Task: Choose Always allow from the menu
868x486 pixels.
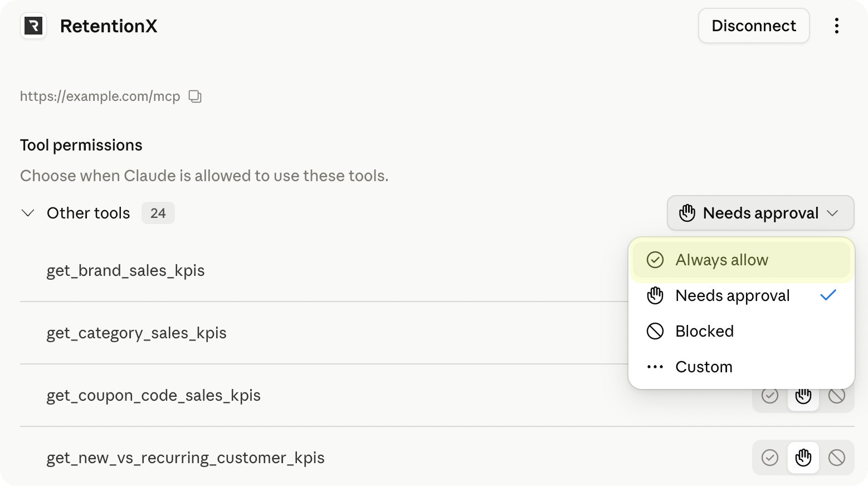Action: [x=742, y=260]
